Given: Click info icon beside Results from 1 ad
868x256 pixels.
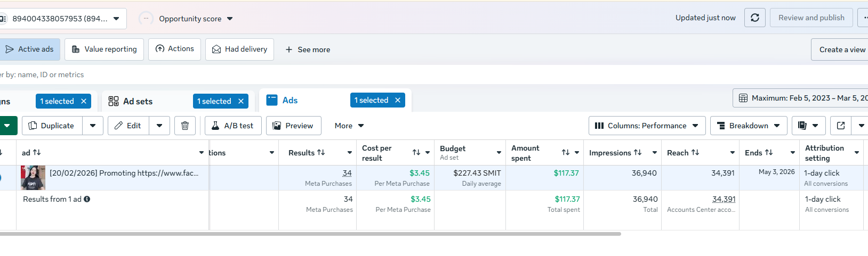Looking at the screenshot, I should (x=87, y=199).
